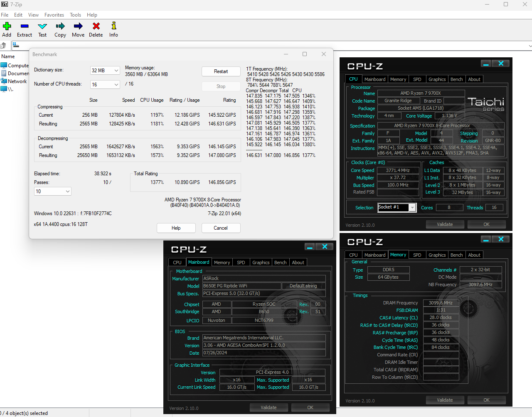Select the Computer item in file list

point(15,66)
